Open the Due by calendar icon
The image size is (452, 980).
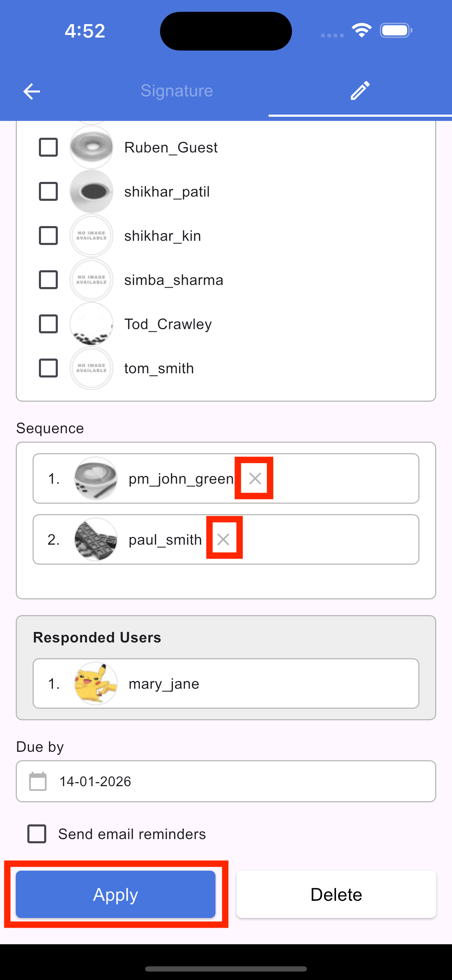(x=38, y=781)
